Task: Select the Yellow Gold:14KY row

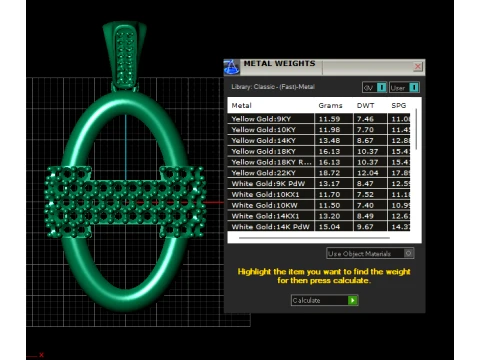Action: click(319, 140)
